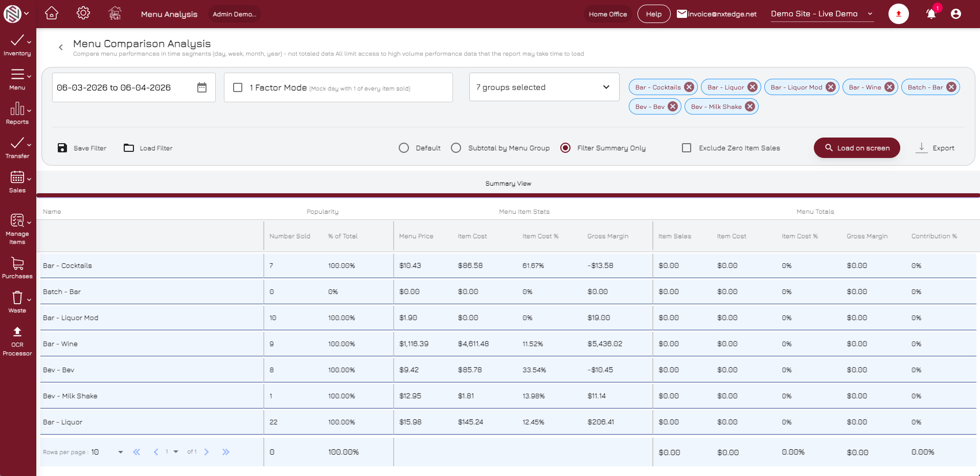Click the Gross Margin header under Menu Item Stats
Viewport: 980px width, 476px height.
click(608, 236)
